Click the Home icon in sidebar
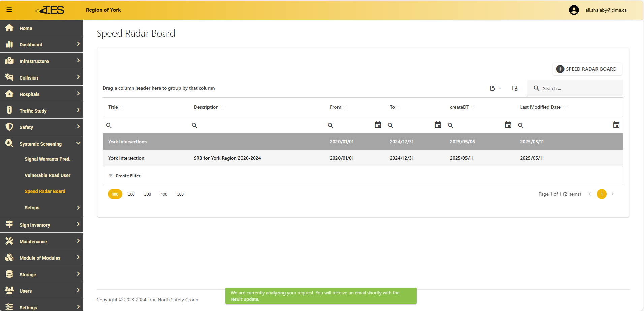The width and height of the screenshot is (644, 311). (x=9, y=28)
